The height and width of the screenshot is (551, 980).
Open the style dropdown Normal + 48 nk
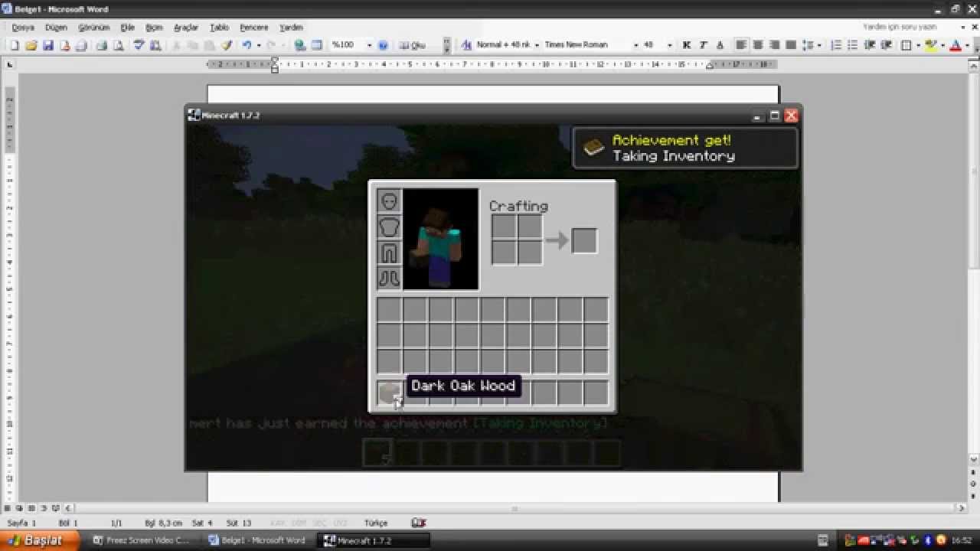pyautogui.click(x=537, y=45)
